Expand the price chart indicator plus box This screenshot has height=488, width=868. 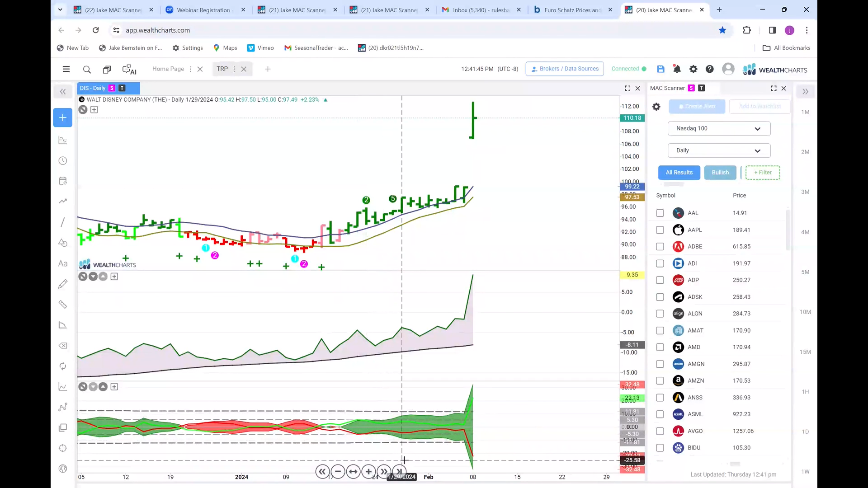click(x=94, y=110)
